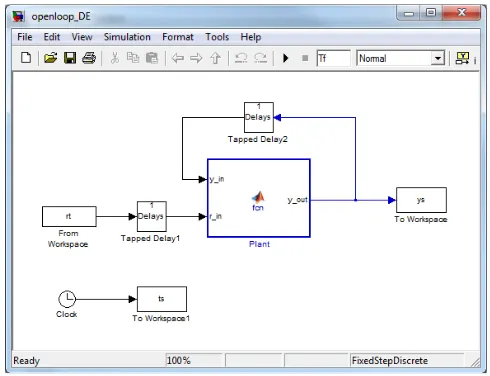Click the Copy toolbar icon
The width and height of the screenshot is (490, 376).
[x=133, y=58]
